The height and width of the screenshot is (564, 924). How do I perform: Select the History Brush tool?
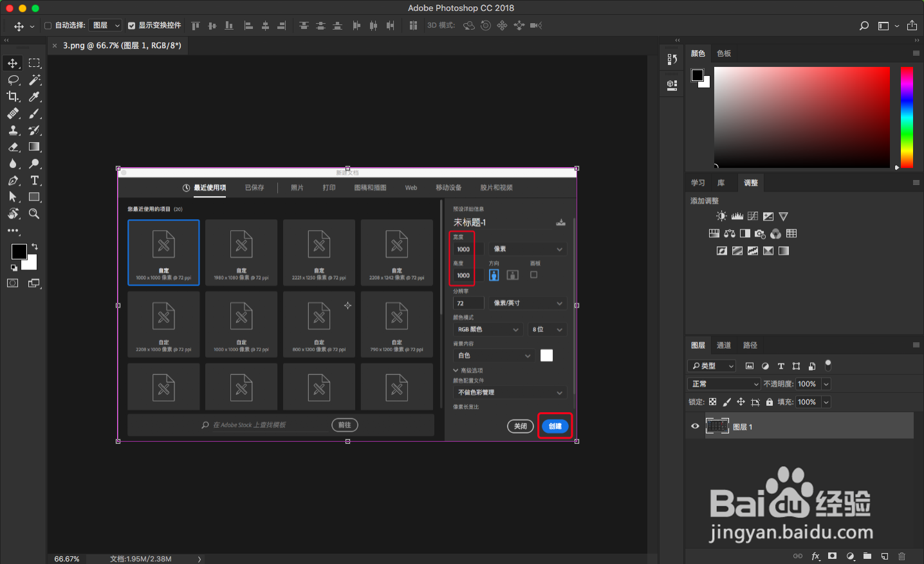pos(35,130)
